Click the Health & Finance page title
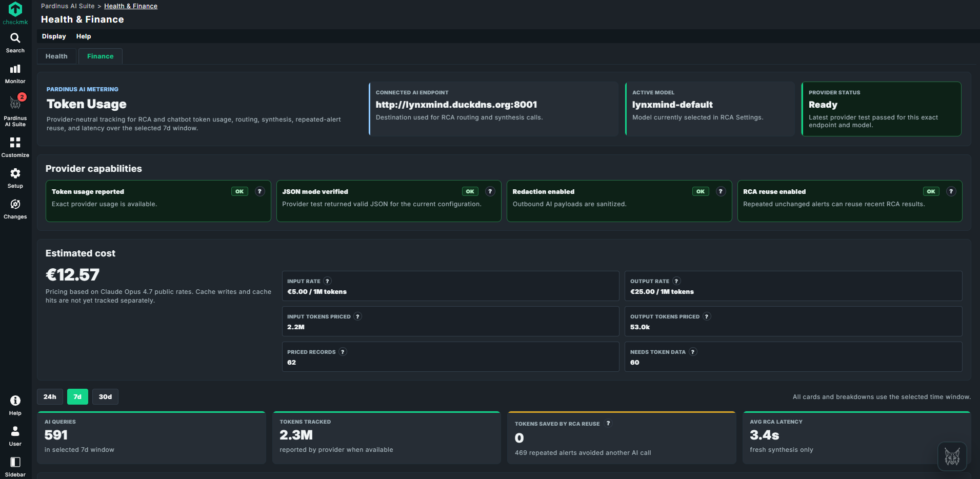This screenshot has width=980, height=479. pos(83,19)
